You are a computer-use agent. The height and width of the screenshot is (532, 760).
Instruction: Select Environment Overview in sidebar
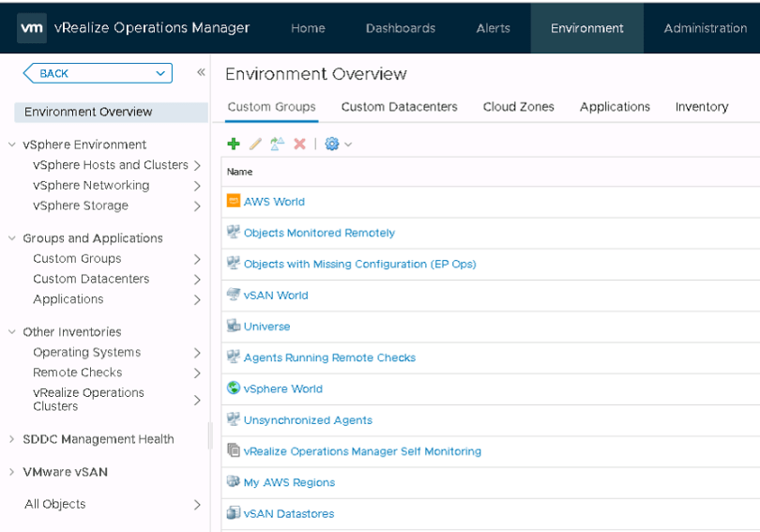[x=111, y=112]
